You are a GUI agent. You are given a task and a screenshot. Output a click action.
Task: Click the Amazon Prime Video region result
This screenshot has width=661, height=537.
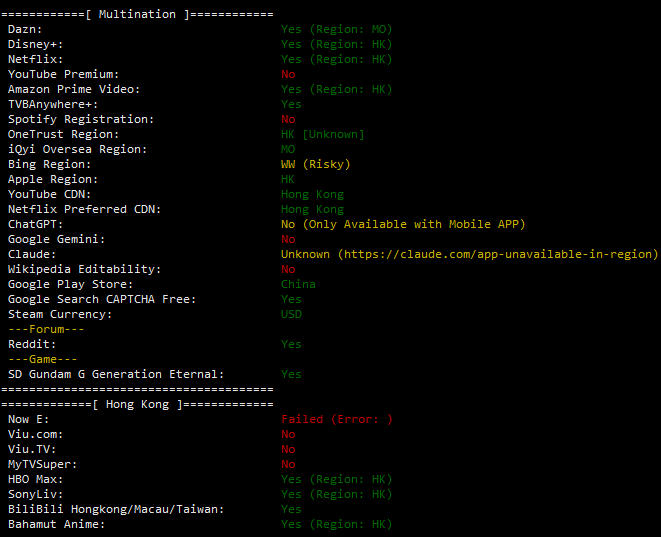tap(336, 89)
